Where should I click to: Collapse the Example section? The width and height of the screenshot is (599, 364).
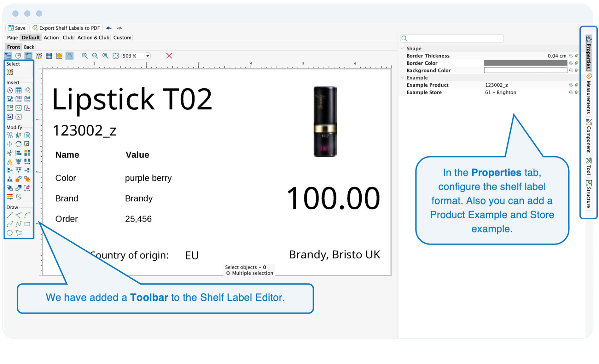[402, 78]
